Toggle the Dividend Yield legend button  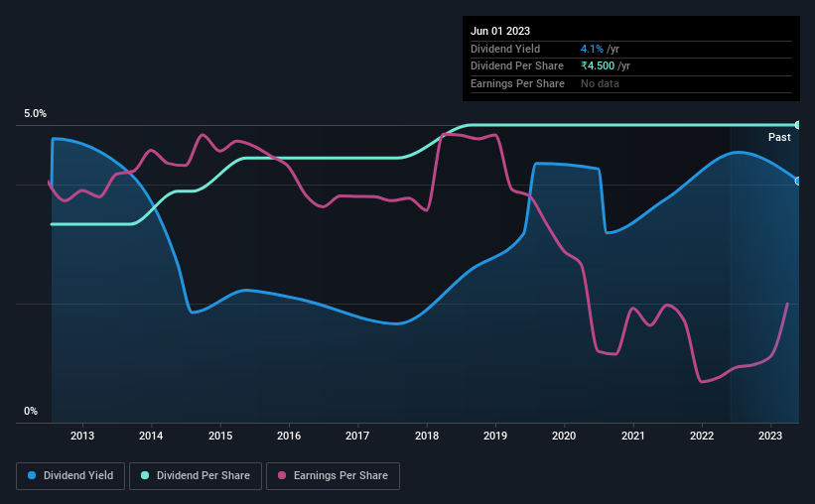(70, 476)
